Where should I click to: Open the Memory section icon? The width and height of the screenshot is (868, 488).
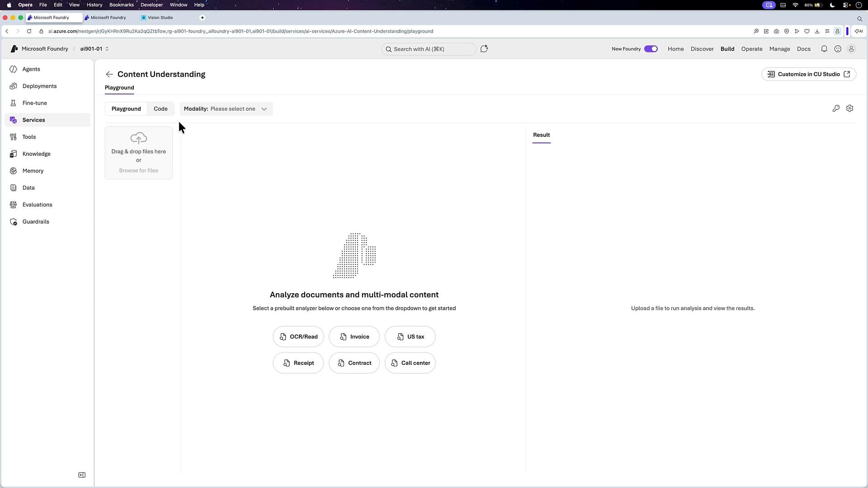click(x=13, y=171)
